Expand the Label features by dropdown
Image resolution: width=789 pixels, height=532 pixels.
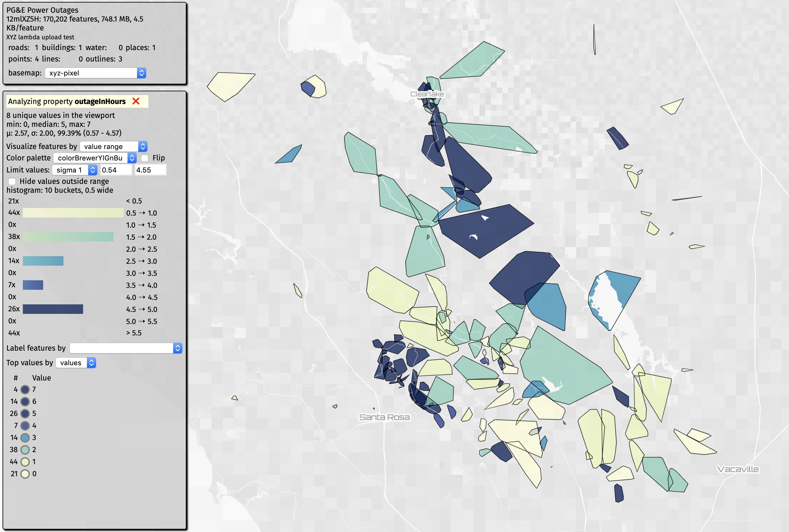click(x=126, y=348)
